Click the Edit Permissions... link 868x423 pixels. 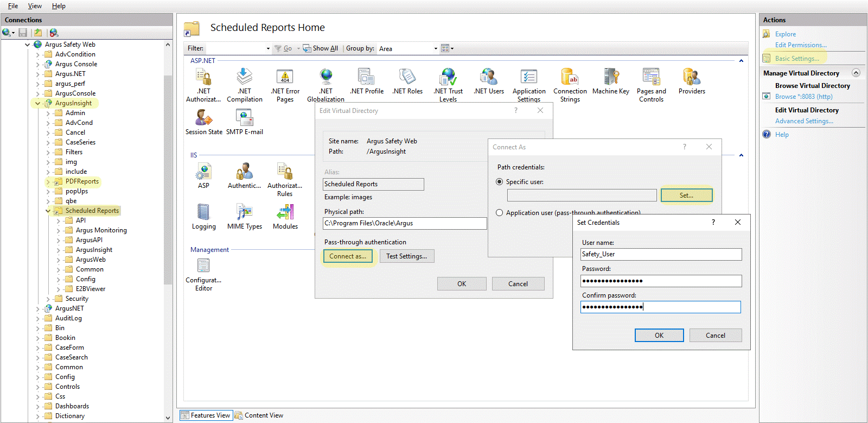tap(801, 45)
